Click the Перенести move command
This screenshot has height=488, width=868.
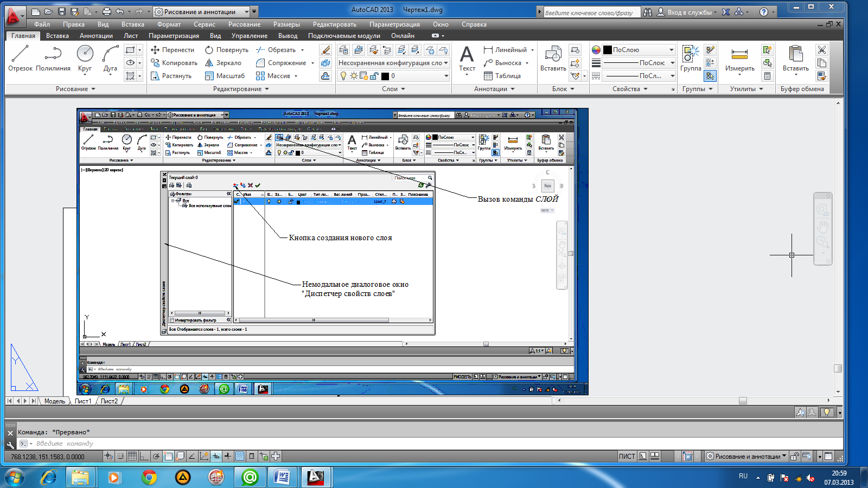(173, 50)
